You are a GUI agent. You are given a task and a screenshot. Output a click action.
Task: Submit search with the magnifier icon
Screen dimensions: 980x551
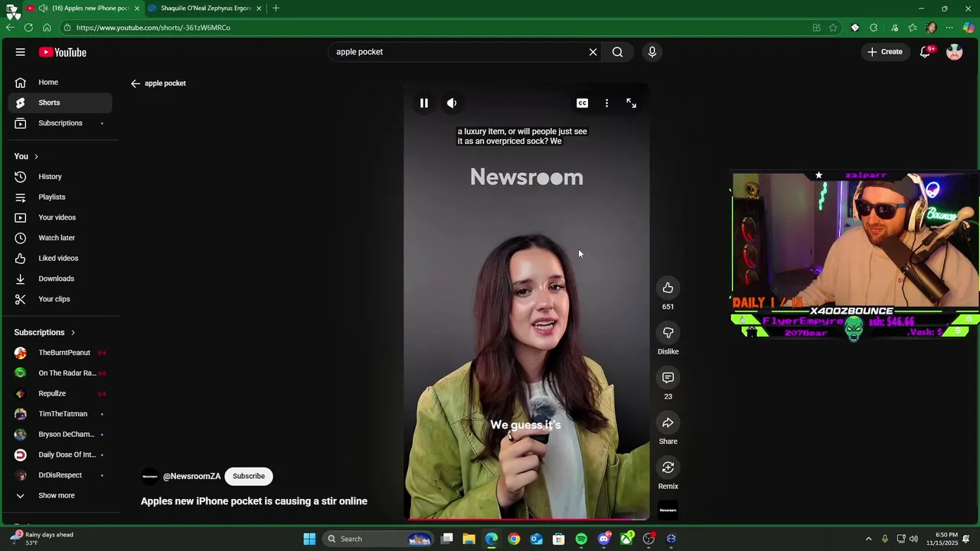[617, 52]
